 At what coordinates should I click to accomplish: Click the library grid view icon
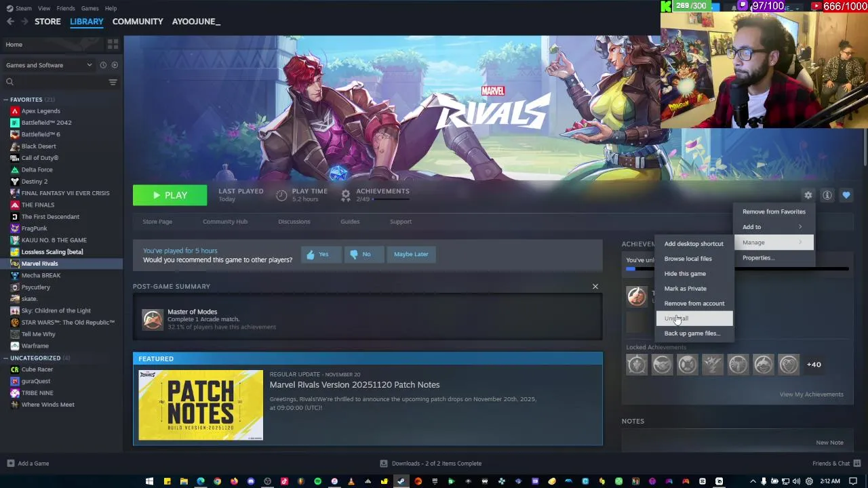pyautogui.click(x=113, y=44)
